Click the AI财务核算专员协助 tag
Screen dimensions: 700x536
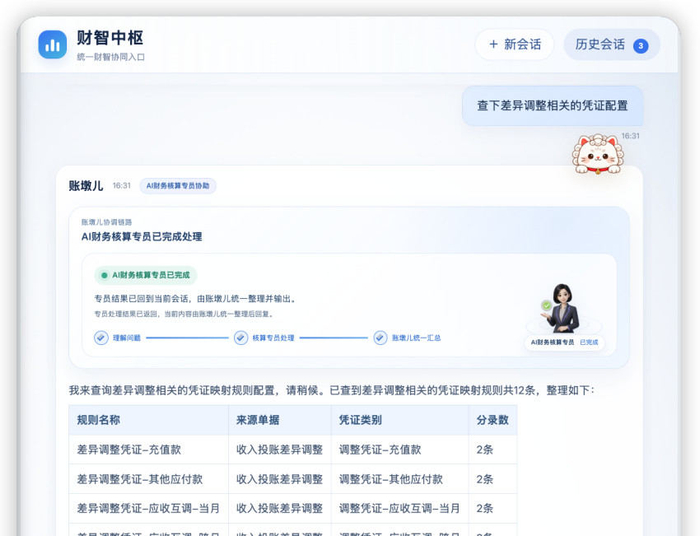click(x=178, y=186)
